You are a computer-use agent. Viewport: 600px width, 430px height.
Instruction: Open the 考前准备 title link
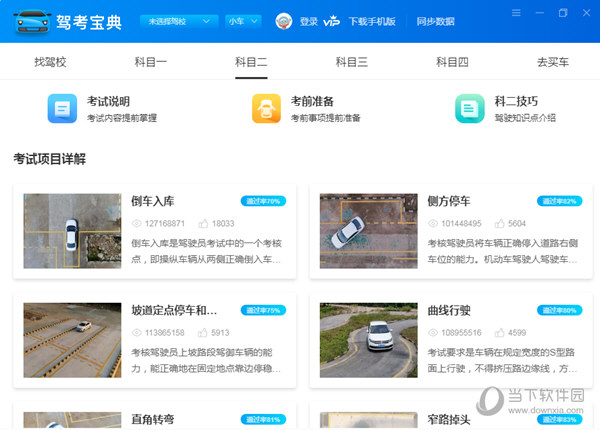pos(312,101)
